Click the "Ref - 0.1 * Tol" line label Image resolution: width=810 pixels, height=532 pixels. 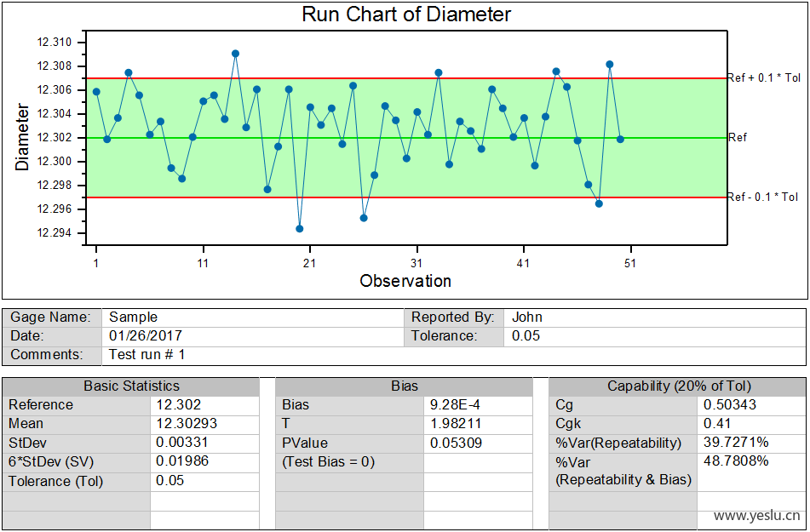763,197
